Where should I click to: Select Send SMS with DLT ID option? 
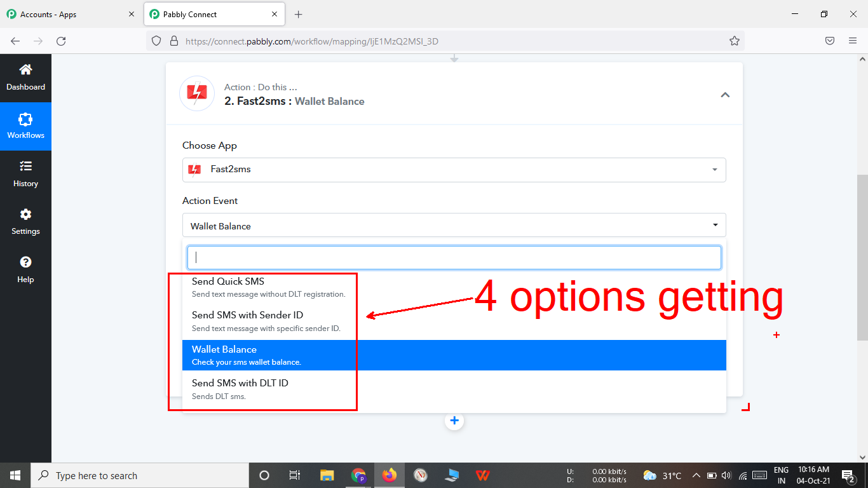coord(454,389)
